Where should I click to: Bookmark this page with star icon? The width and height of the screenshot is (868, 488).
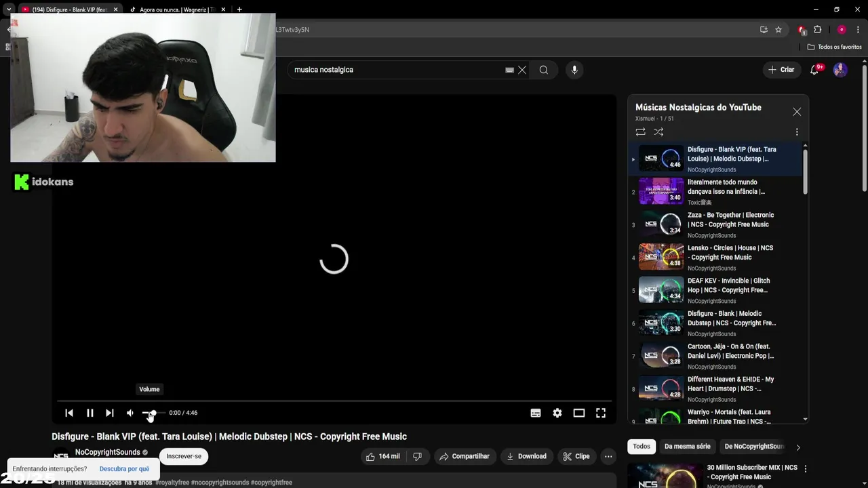pos(778,30)
